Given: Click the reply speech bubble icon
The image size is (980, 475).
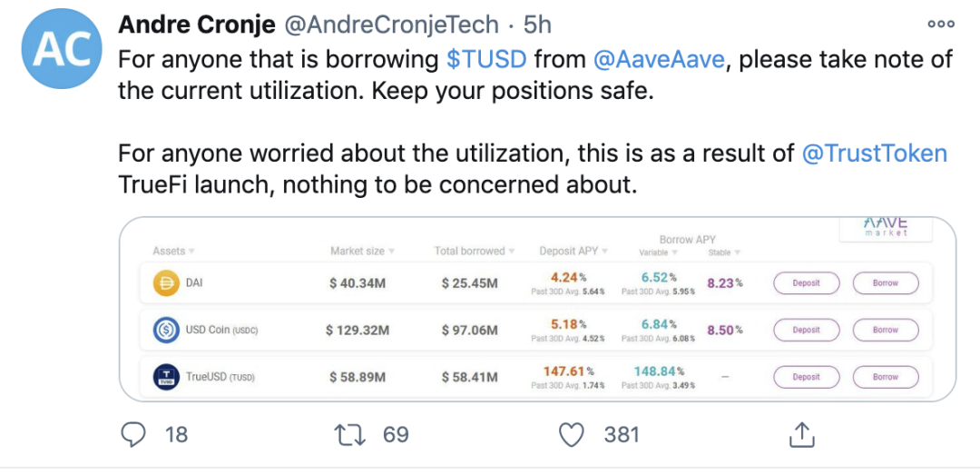Looking at the screenshot, I should pos(133,434).
